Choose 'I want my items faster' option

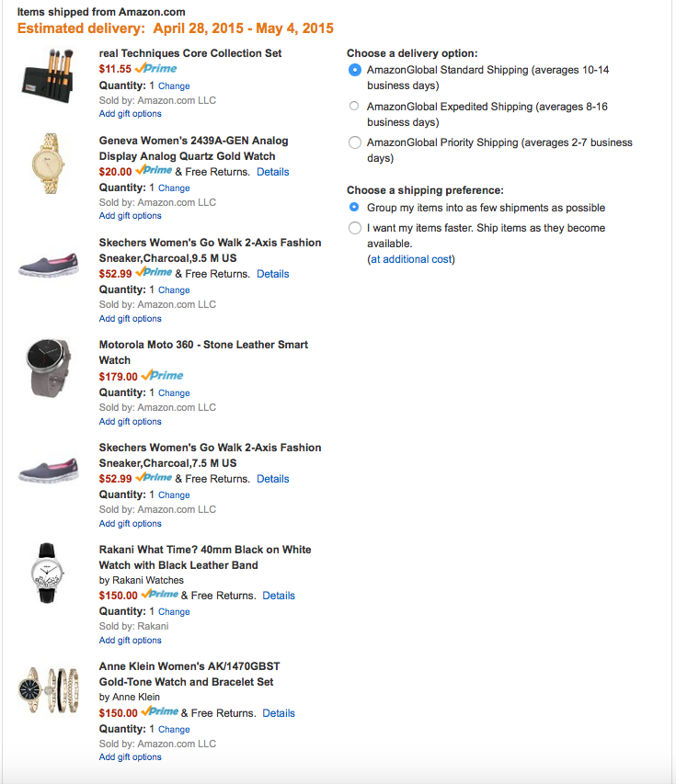pos(355,228)
